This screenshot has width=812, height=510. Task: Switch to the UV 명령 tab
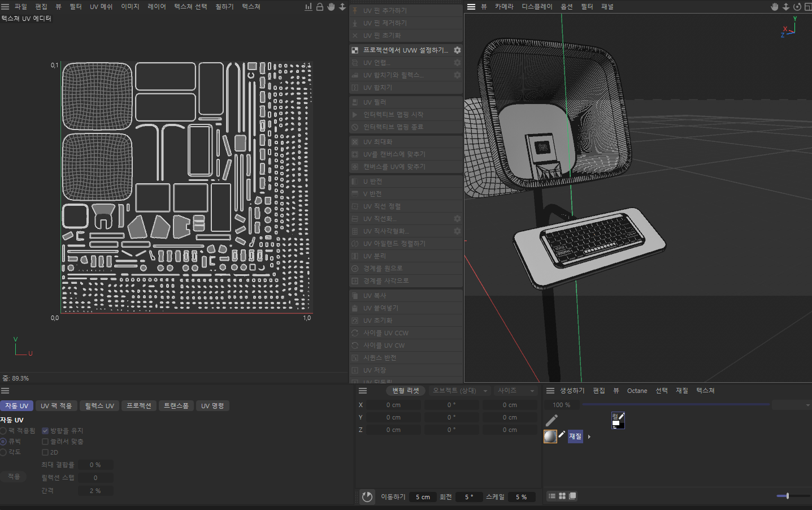click(212, 406)
